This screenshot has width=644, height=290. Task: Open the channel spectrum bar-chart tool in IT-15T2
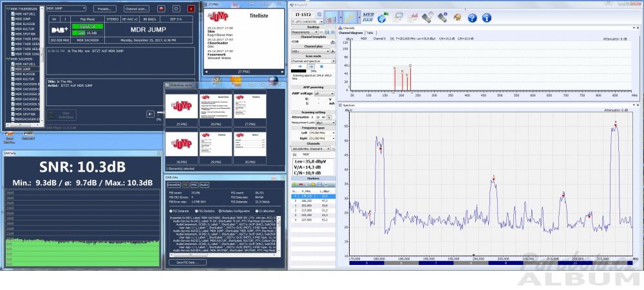[330, 17]
